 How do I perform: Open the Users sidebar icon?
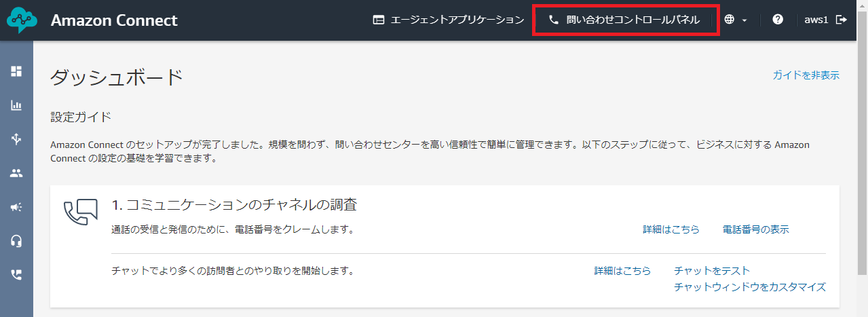click(16, 173)
